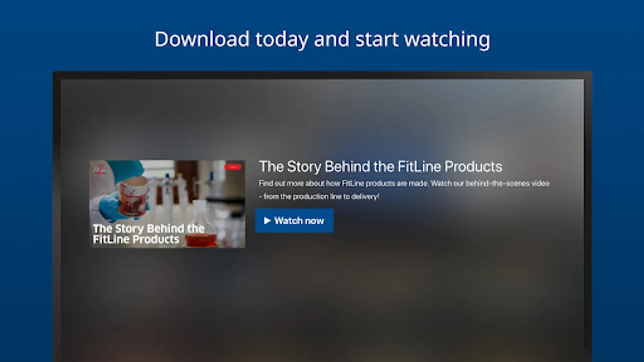Click the words Watch now inside the blue button

tap(299, 220)
